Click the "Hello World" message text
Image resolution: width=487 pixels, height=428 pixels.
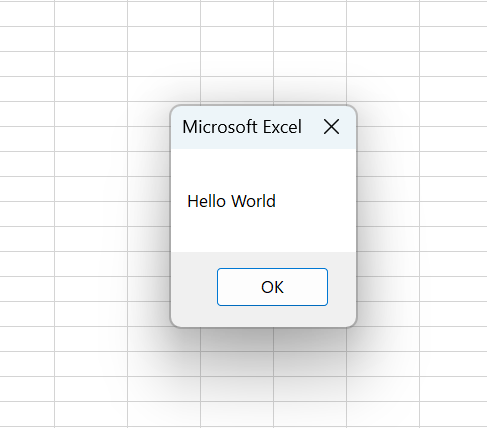231,201
